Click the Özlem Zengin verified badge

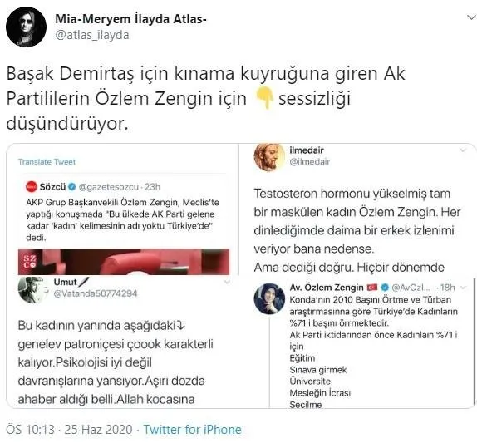point(385,287)
